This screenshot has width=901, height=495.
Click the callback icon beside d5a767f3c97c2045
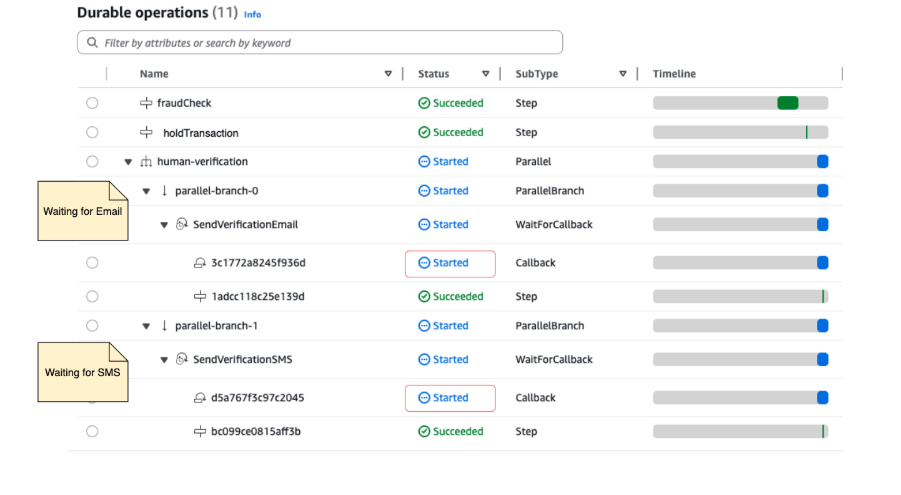199,398
